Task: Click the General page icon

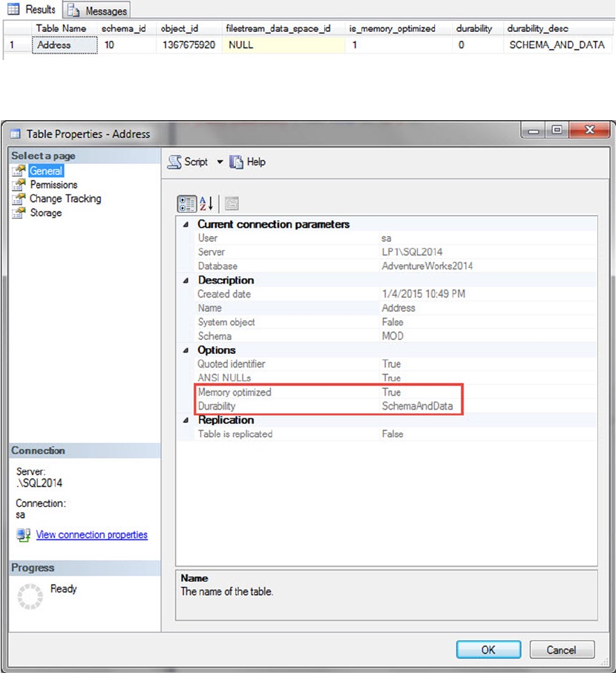Action: click(x=19, y=171)
